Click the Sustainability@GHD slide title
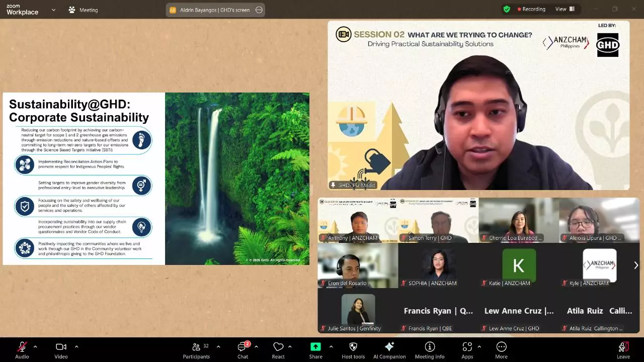 (x=79, y=111)
